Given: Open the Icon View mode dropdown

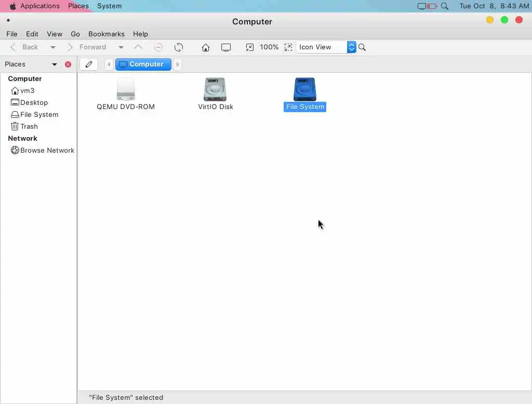Looking at the screenshot, I should tap(326, 47).
